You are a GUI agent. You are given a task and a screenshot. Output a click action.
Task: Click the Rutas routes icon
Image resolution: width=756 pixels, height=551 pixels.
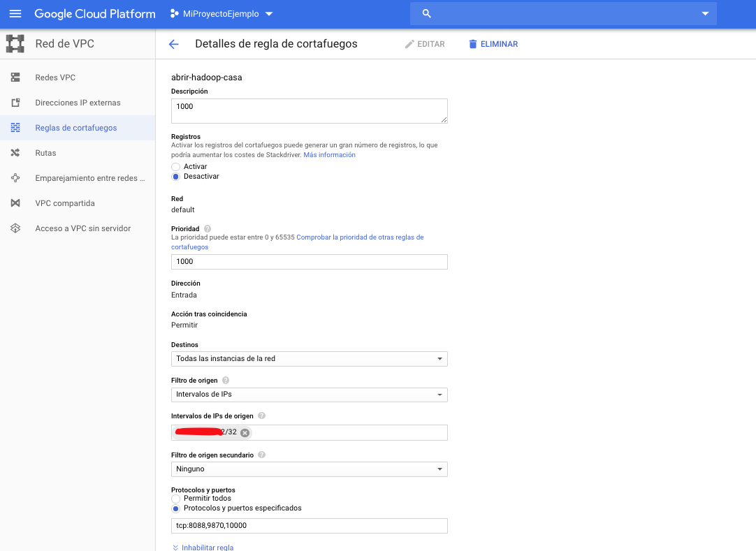[x=15, y=153]
